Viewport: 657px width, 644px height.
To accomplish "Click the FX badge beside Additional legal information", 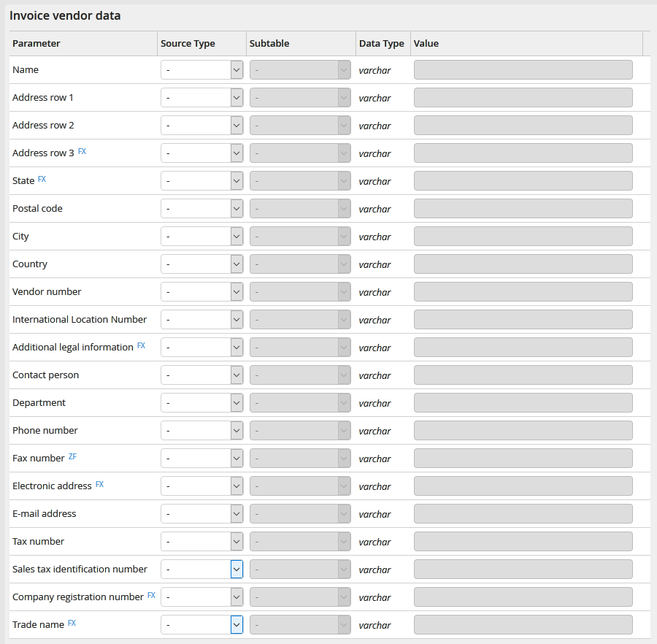I will (x=141, y=345).
